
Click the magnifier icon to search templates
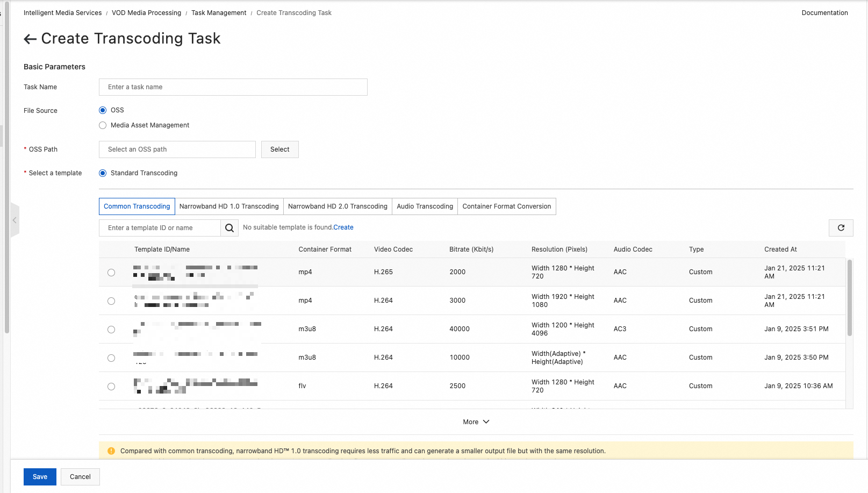(x=229, y=227)
